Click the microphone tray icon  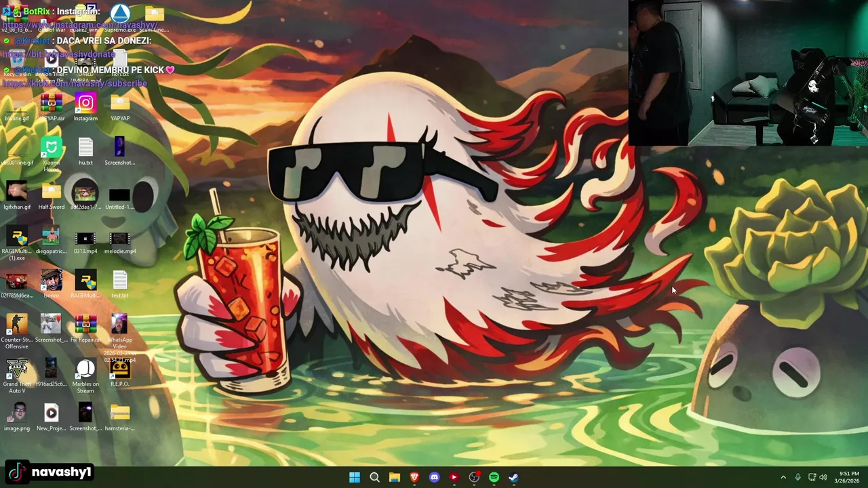797,477
